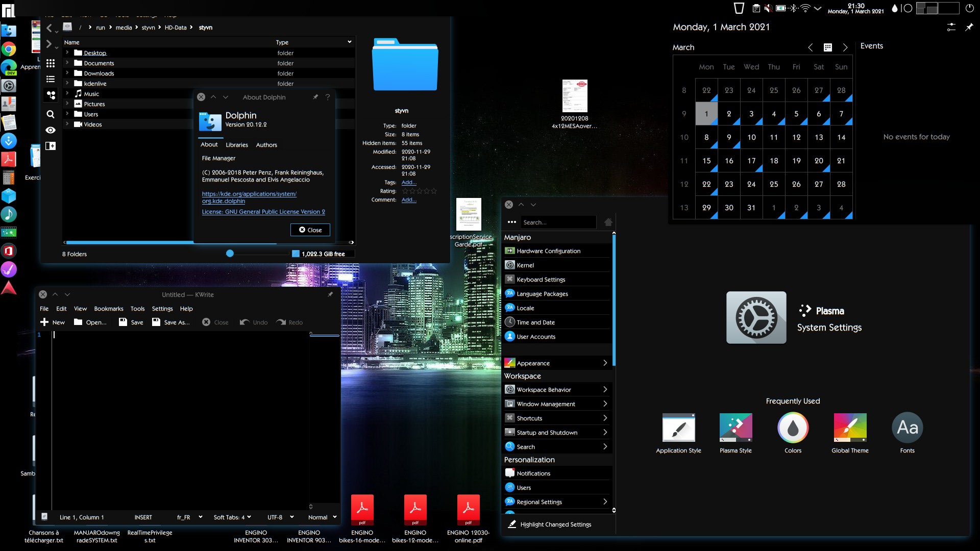Open battery status tray icon

[781, 8]
